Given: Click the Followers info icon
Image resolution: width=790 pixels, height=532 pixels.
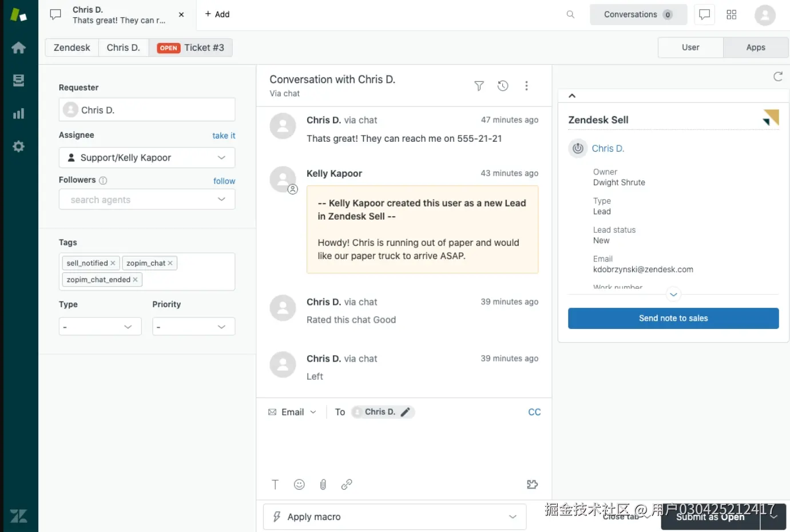Looking at the screenshot, I should pyautogui.click(x=103, y=180).
